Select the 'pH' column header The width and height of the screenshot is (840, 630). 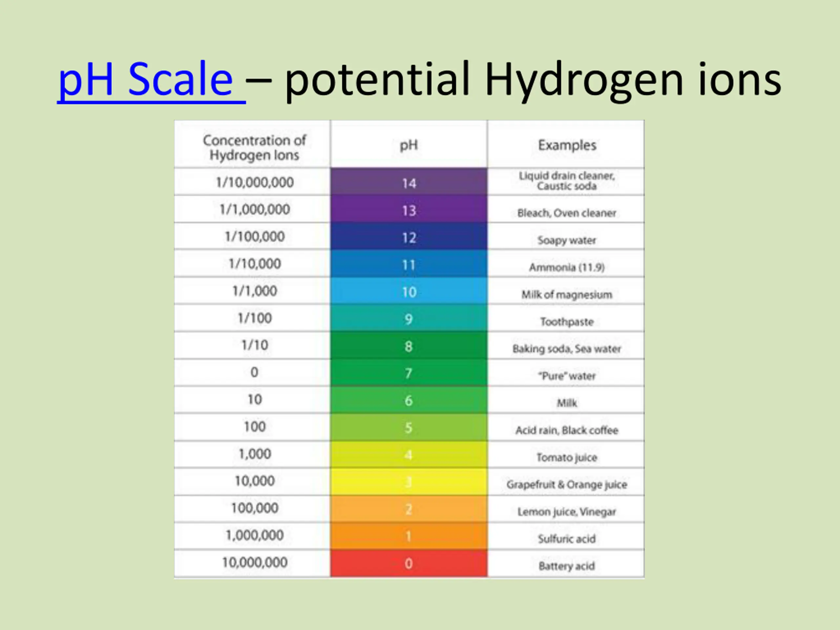(x=409, y=145)
